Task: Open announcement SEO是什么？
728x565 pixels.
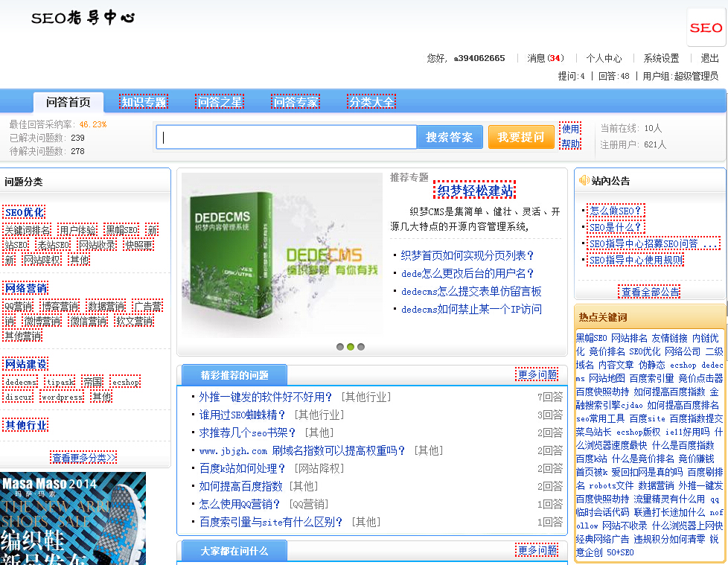Action: coord(616,227)
